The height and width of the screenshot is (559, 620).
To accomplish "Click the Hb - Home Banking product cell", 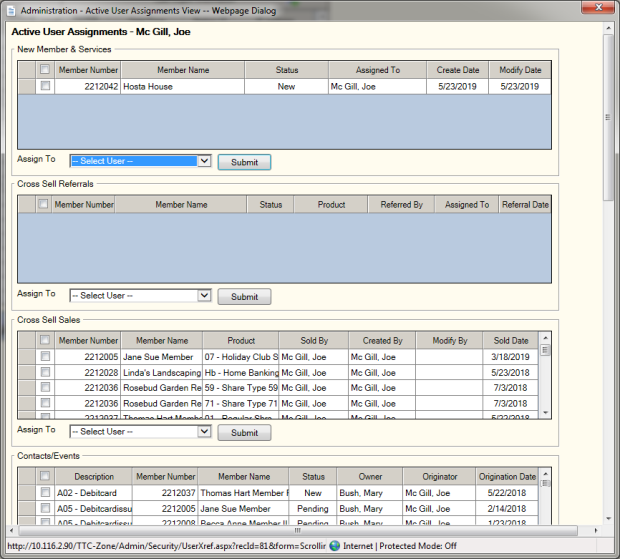I will 241,372.
